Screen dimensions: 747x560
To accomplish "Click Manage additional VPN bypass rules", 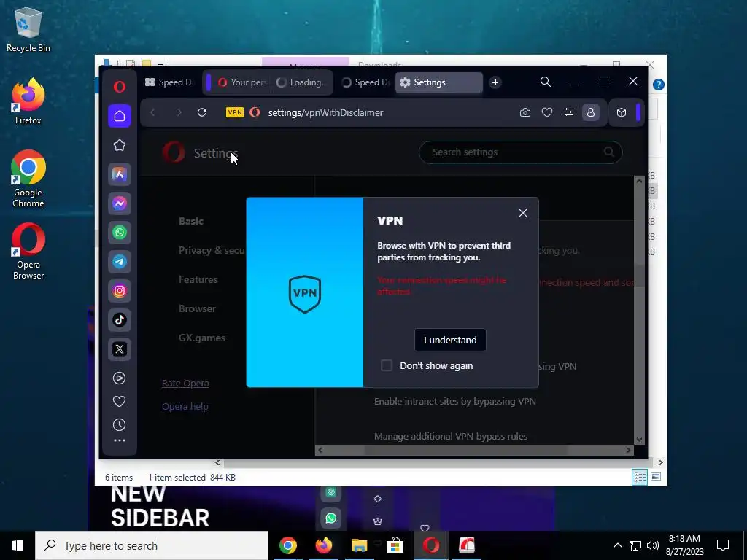I will [451, 436].
